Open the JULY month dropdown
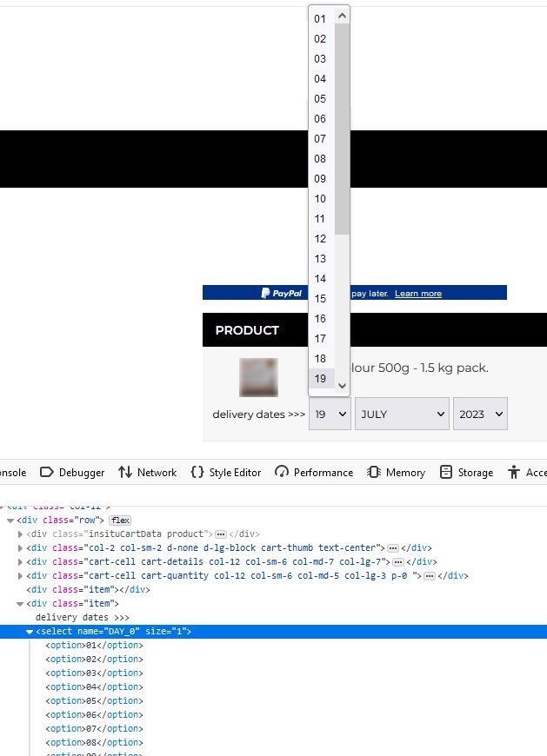 click(x=401, y=414)
